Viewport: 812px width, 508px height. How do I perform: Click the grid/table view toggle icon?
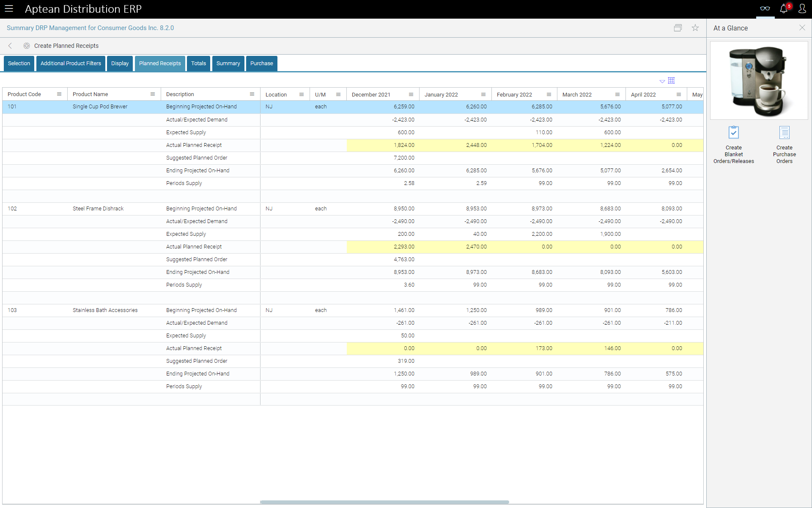671,81
